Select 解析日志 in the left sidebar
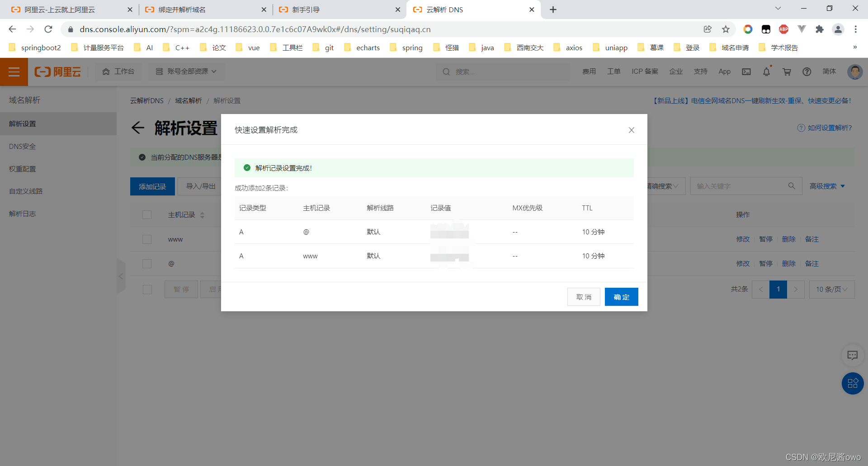 22,214
